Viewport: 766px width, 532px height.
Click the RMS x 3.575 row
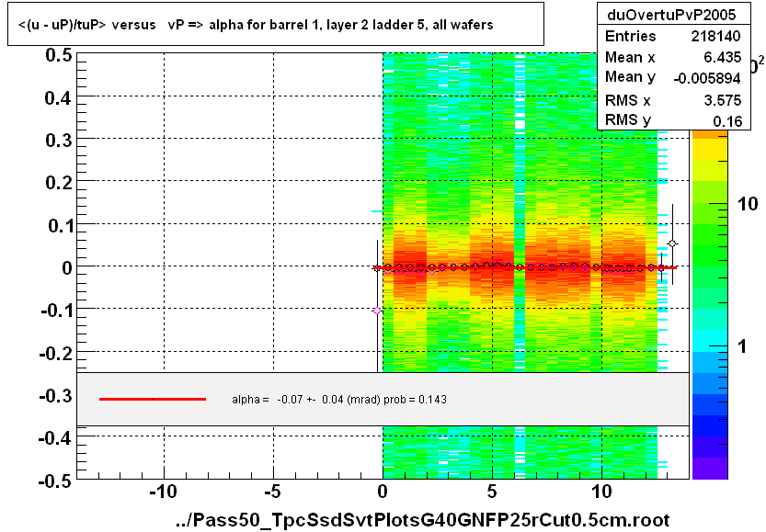[x=673, y=100]
